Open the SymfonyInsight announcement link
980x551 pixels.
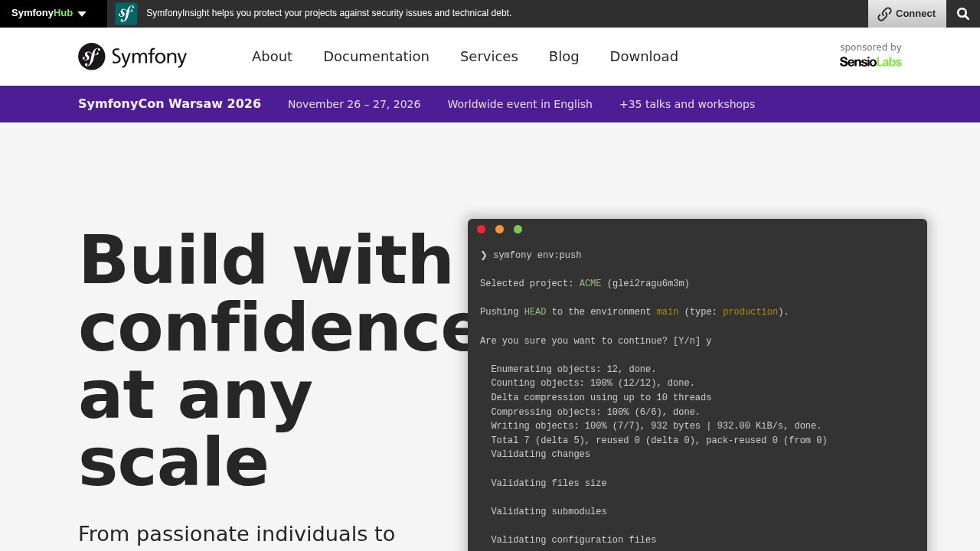pyautogui.click(x=328, y=13)
